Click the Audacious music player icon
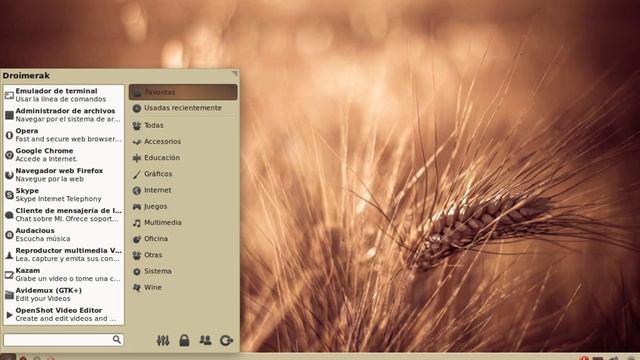The width and height of the screenshot is (640, 360). (9, 235)
